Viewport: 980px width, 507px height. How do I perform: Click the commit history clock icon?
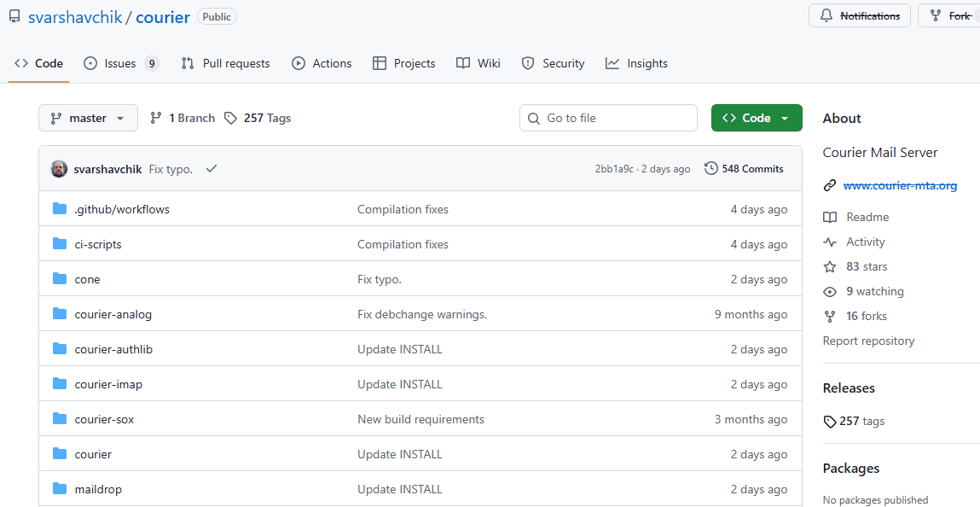pyautogui.click(x=711, y=168)
